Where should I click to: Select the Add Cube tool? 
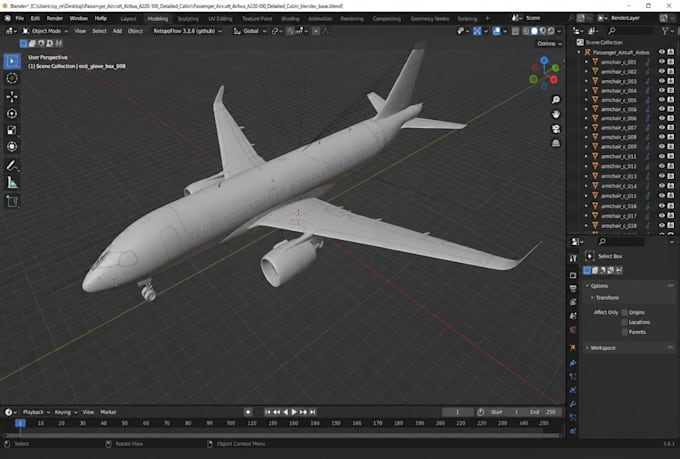point(12,201)
